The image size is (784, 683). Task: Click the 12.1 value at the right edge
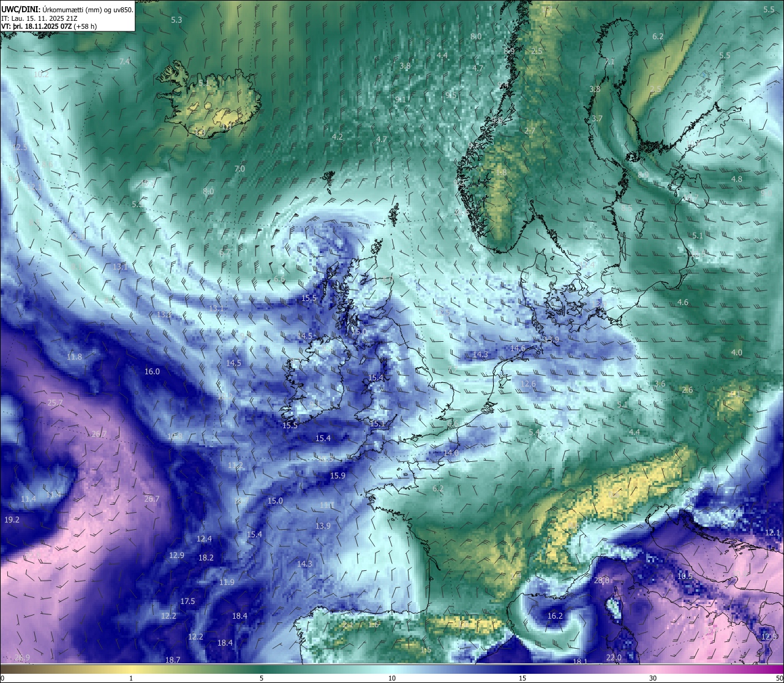pos(774,532)
